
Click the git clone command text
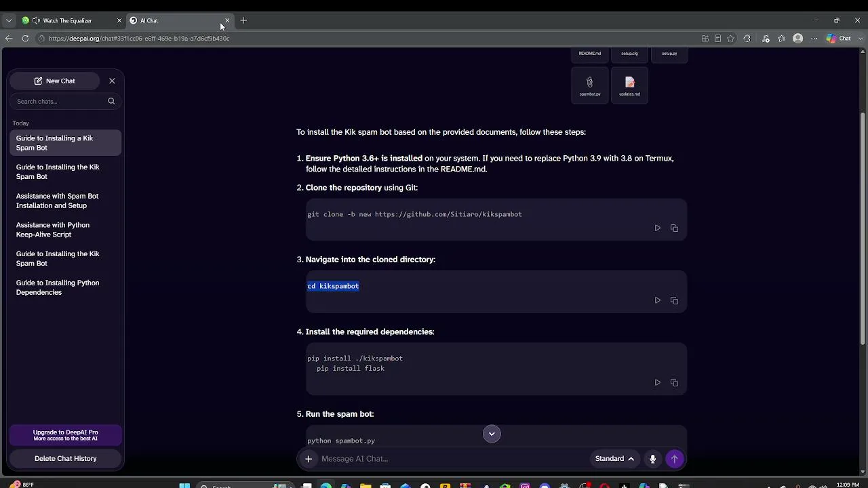point(414,214)
